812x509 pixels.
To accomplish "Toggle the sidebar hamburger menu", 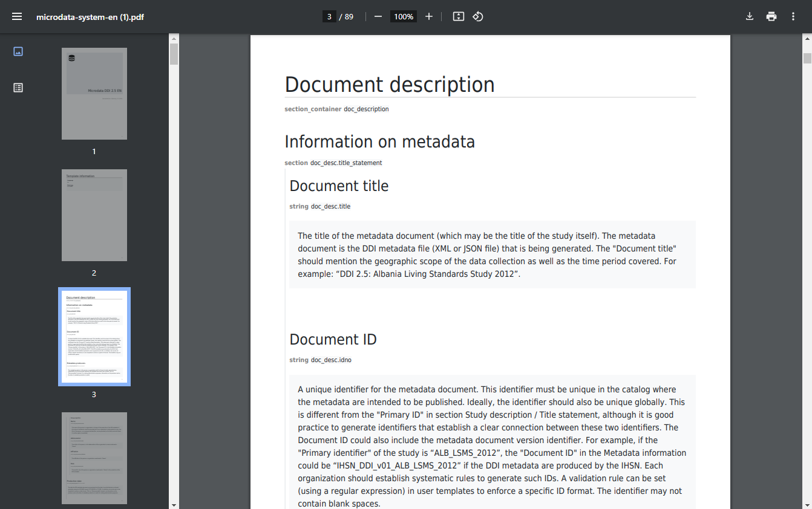I will 17,16.
